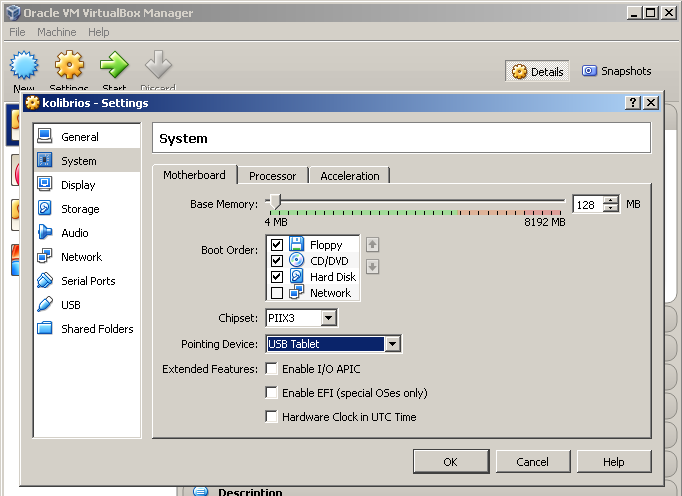Click Cancel to discard changes
Screen dimensions: 682x496
(533, 462)
